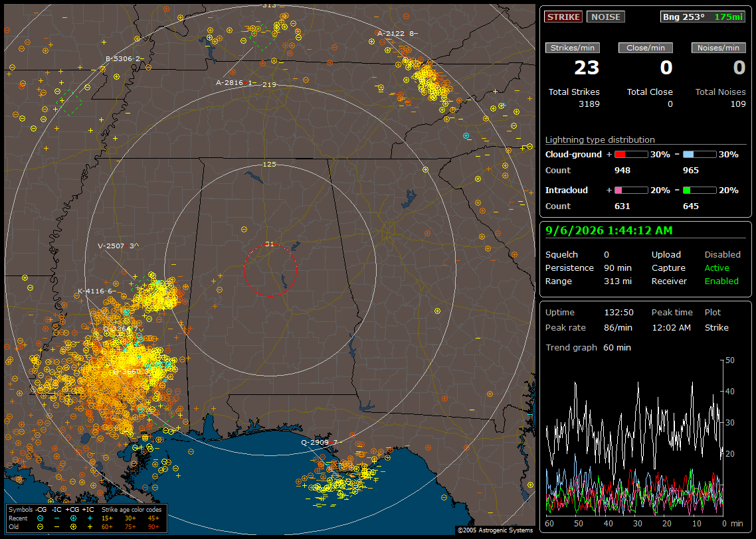Click the green negative intracloud color bar
The height and width of the screenshot is (539, 756).
700,191
